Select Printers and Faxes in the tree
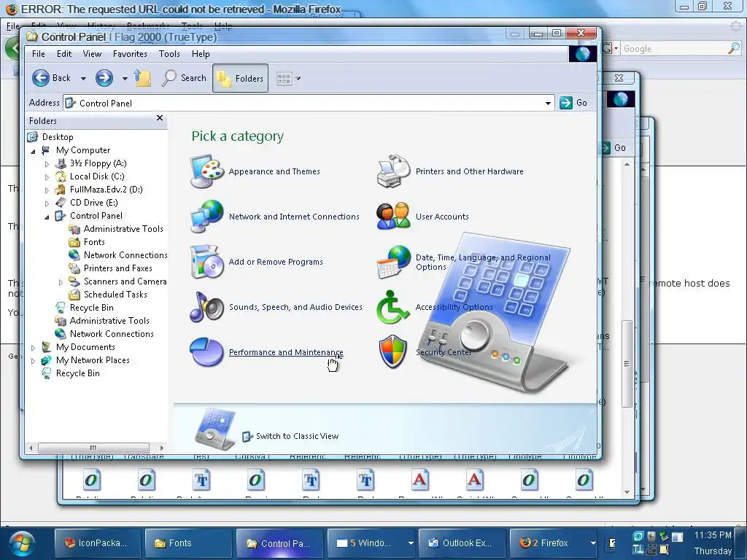The image size is (747, 560). 117,268
